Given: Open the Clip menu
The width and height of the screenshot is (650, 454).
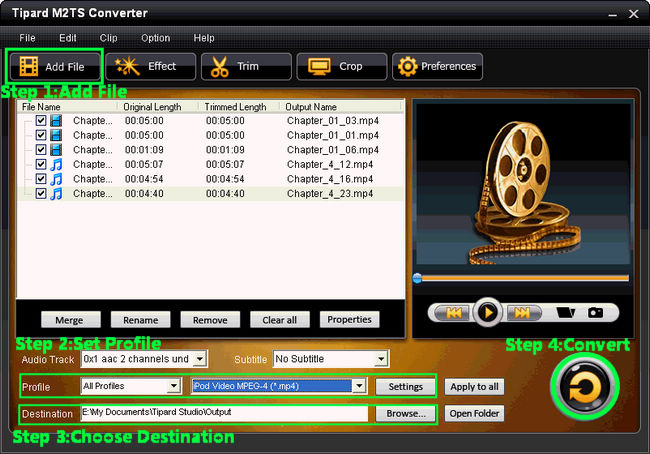Looking at the screenshot, I should pyautogui.click(x=108, y=38).
